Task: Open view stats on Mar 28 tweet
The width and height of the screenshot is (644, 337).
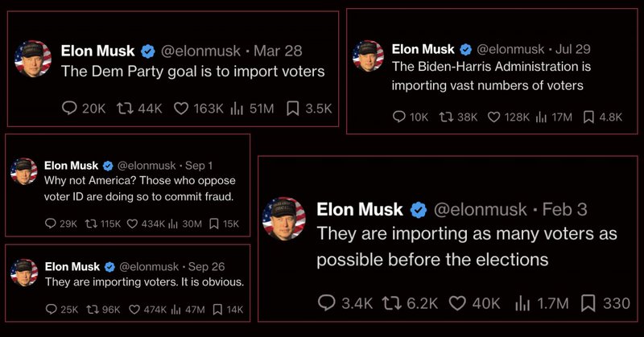Action: (238, 109)
